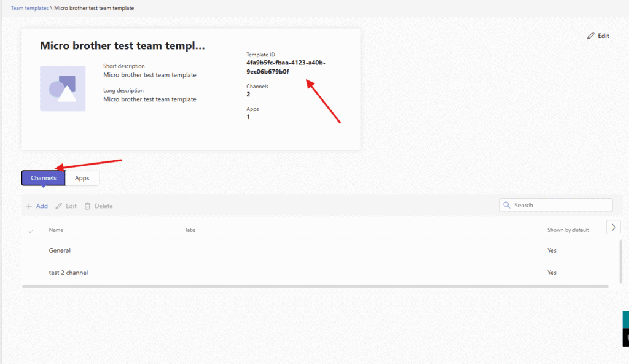
Task: Sort by the Name column header
Action: [56, 230]
